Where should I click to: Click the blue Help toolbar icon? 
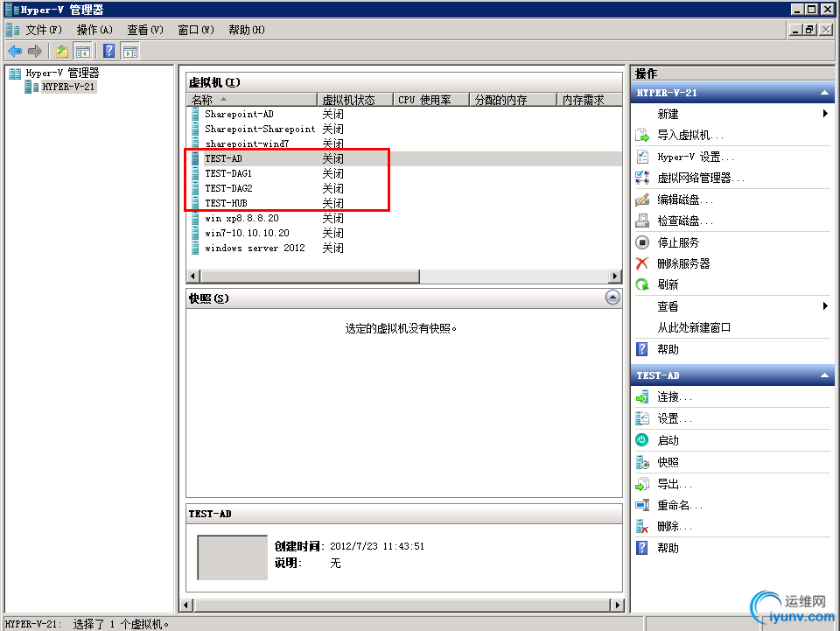point(108,51)
